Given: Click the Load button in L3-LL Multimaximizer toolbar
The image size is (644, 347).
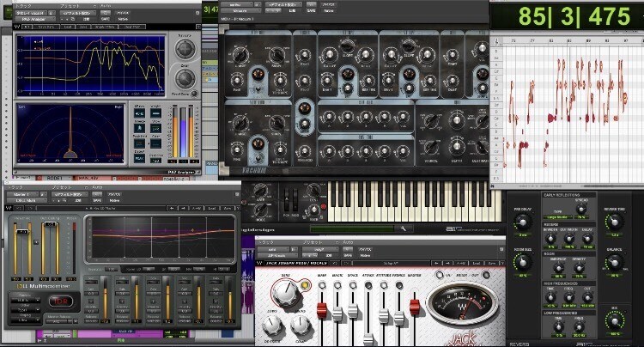Looking at the screenshot, I should (212, 208).
